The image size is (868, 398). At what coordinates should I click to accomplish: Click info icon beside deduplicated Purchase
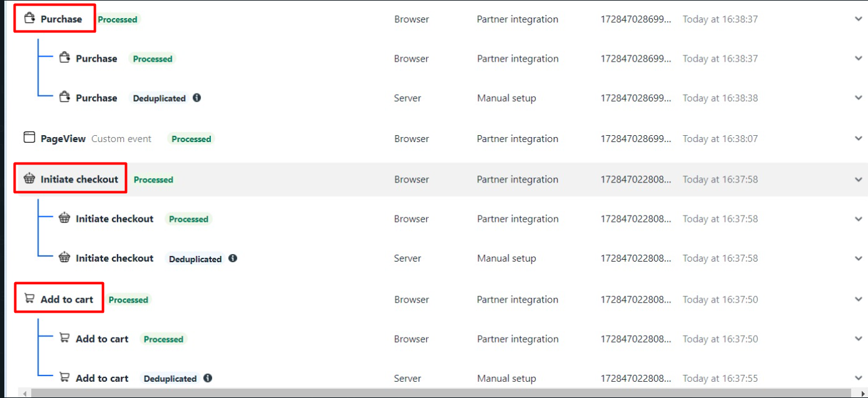[197, 98]
